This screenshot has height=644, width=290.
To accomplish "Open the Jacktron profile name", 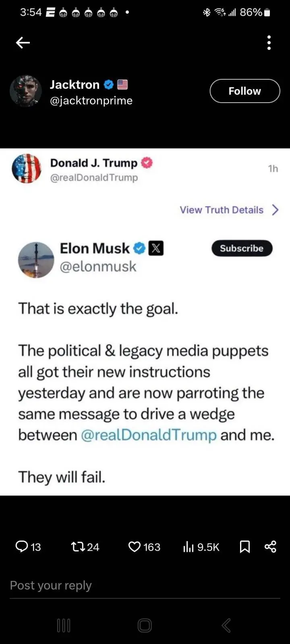I will coord(75,85).
